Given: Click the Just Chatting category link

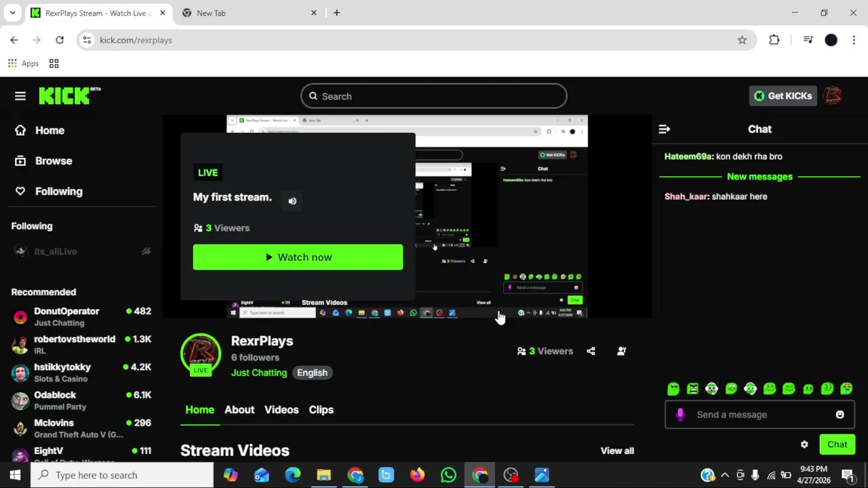Looking at the screenshot, I should click(259, 373).
